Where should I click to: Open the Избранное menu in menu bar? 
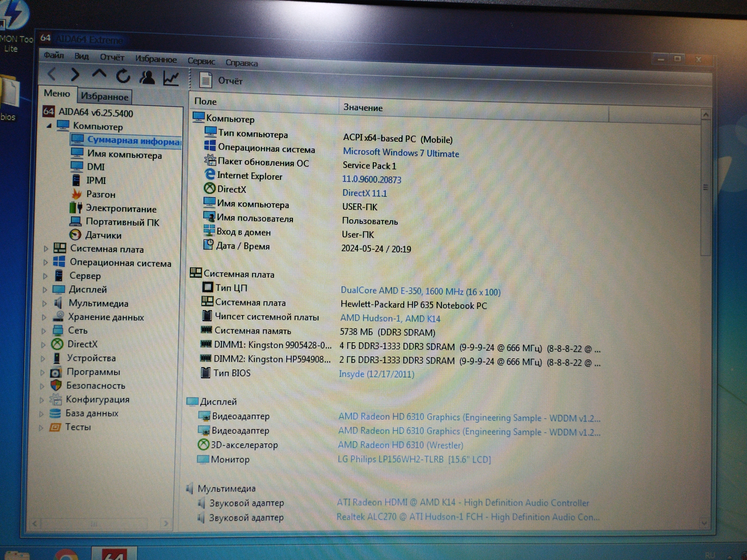[x=156, y=59]
